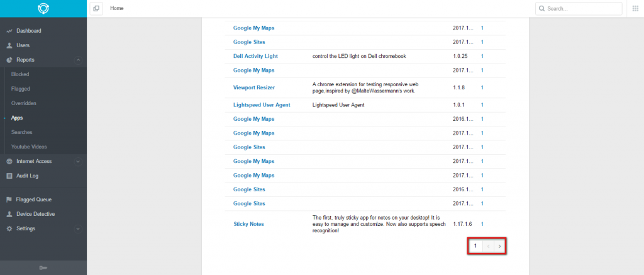
Task: Click the window icon beside Home
Action: click(96, 8)
